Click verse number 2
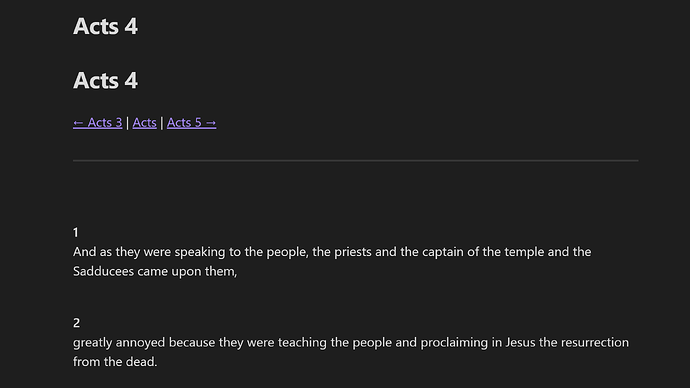The image size is (690, 388). pos(77,323)
